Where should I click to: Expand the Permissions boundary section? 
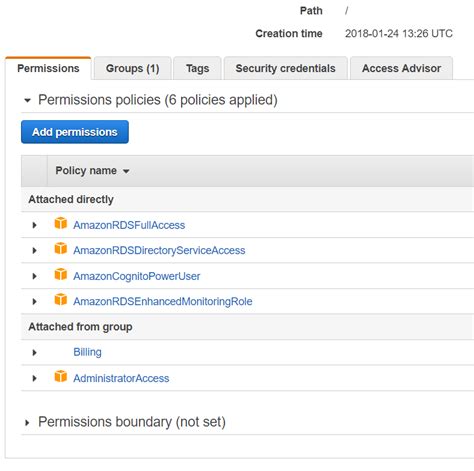pyautogui.click(x=27, y=423)
